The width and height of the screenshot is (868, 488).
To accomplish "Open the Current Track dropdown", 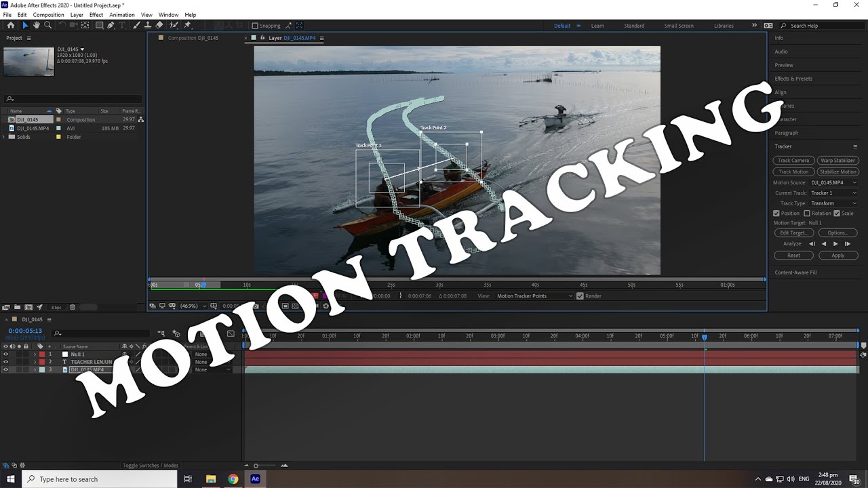I will coord(834,192).
